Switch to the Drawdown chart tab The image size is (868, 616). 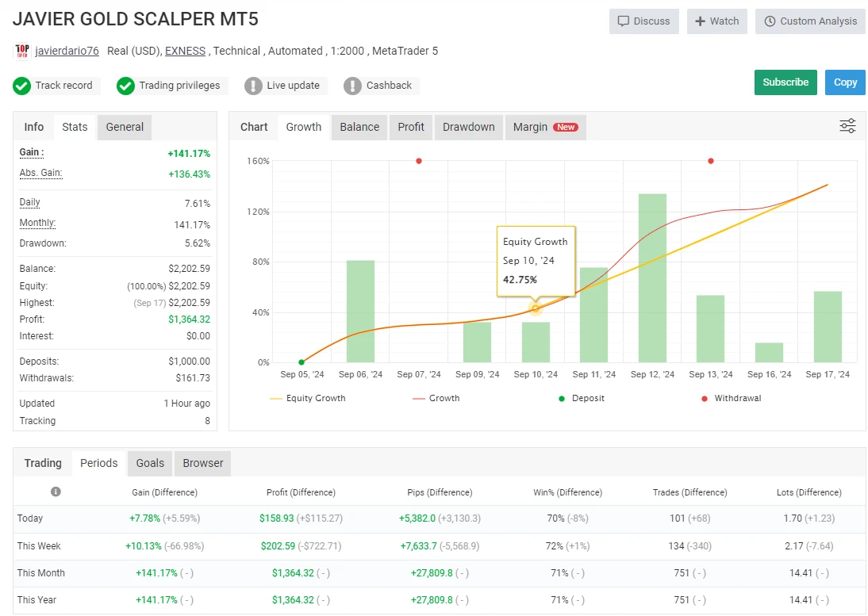468,127
